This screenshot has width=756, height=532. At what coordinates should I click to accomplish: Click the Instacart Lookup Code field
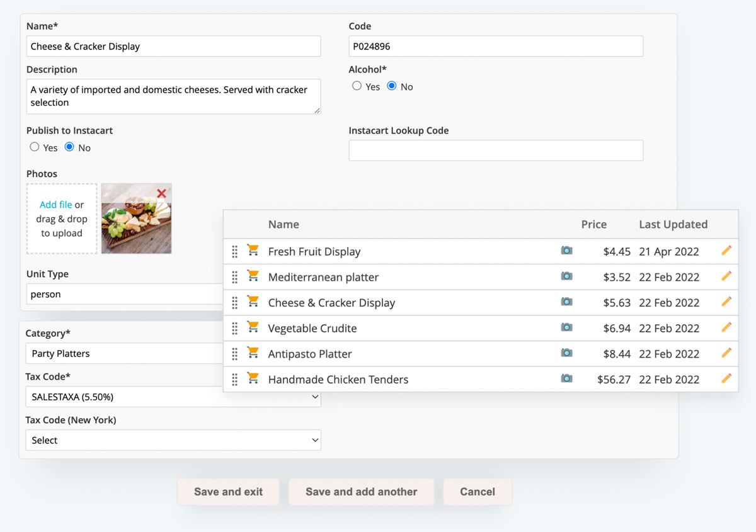496,150
